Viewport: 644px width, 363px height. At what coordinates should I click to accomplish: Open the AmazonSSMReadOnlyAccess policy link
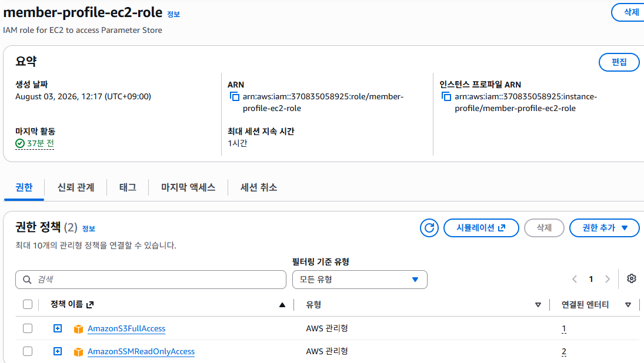tap(141, 351)
